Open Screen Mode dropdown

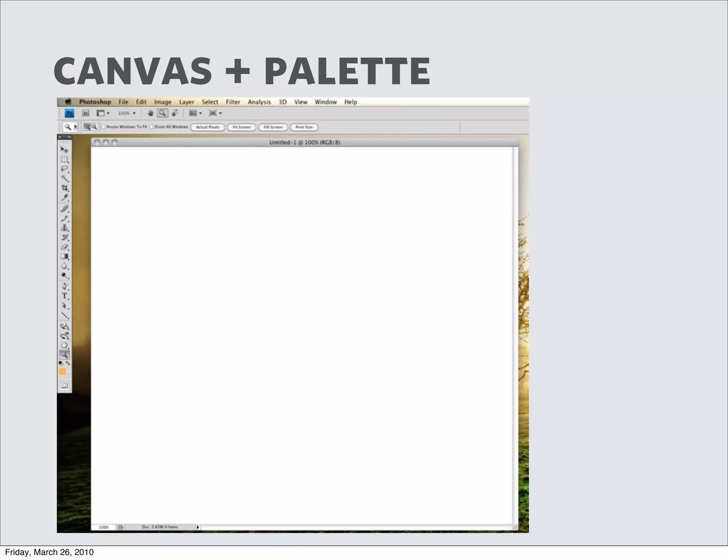point(215,113)
